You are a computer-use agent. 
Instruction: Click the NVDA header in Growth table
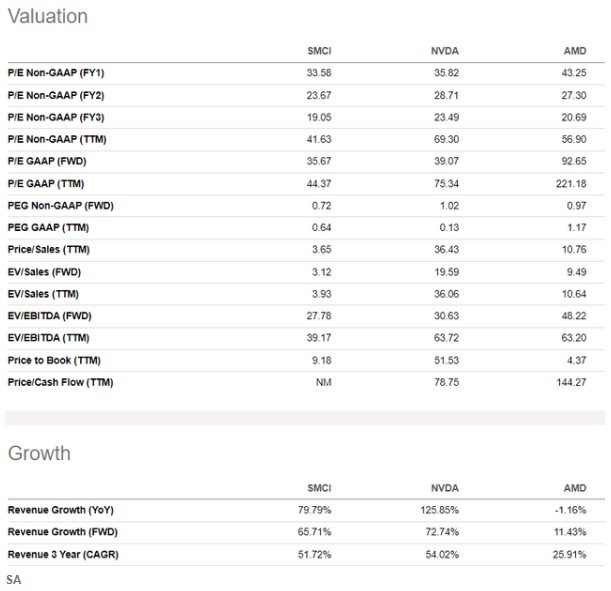point(443,488)
